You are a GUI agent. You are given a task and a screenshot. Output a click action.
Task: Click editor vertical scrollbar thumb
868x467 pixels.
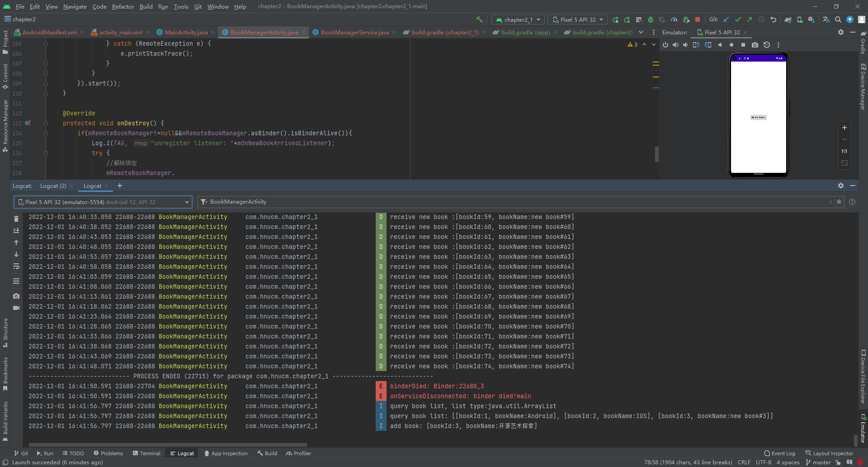[656, 154]
